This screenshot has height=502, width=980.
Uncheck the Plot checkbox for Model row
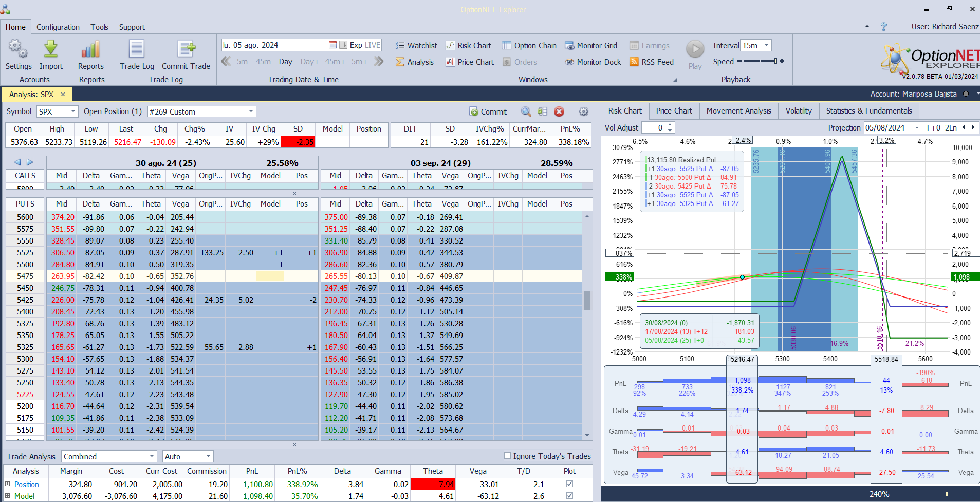tap(569, 496)
